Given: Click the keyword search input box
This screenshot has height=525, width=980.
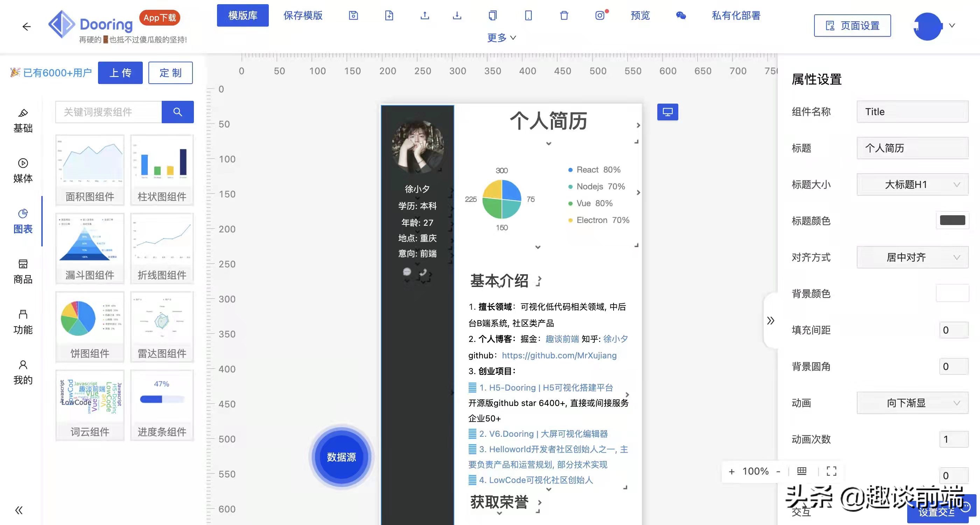Looking at the screenshot, I should tap(108, 112).
